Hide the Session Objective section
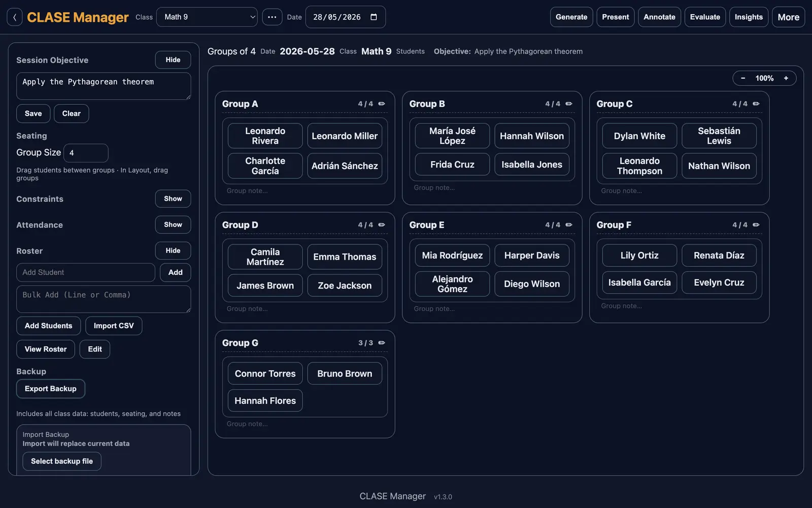The image size is (812, 508). [x=173, y=60]
